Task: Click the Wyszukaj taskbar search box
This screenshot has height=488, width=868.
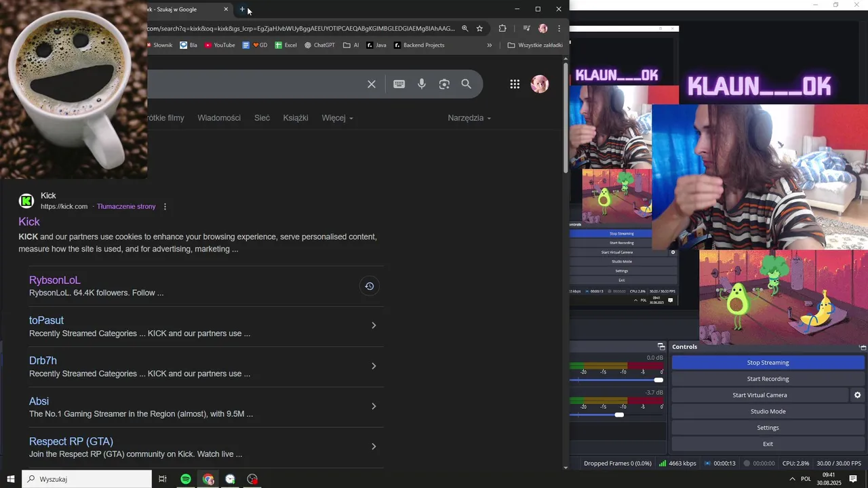Action: click(x=87, y=479)
